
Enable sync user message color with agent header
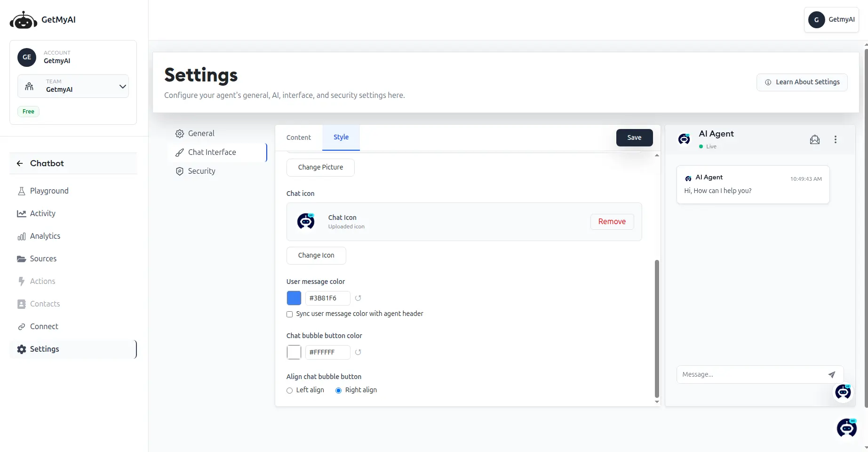coord(290,314)
